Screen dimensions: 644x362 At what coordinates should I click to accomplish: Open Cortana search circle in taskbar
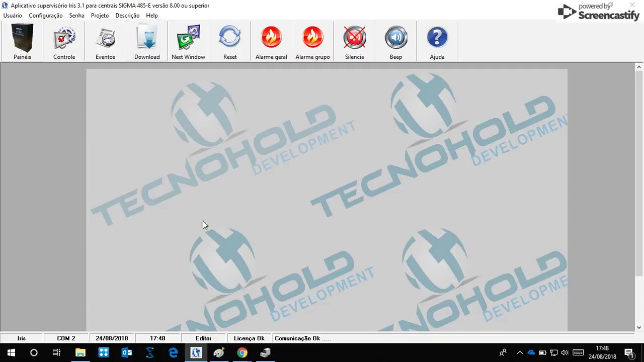[34, 353]
